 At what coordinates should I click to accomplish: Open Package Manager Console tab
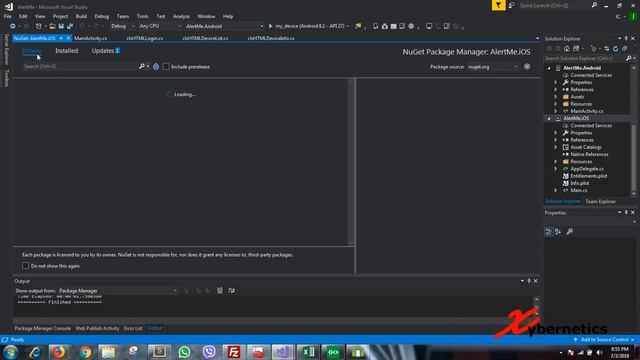42,328
